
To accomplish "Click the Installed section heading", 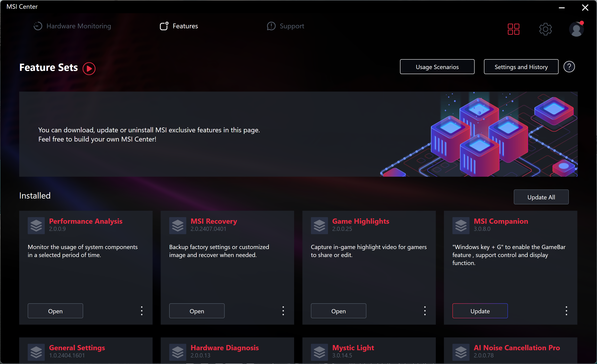I will (35, 196).
